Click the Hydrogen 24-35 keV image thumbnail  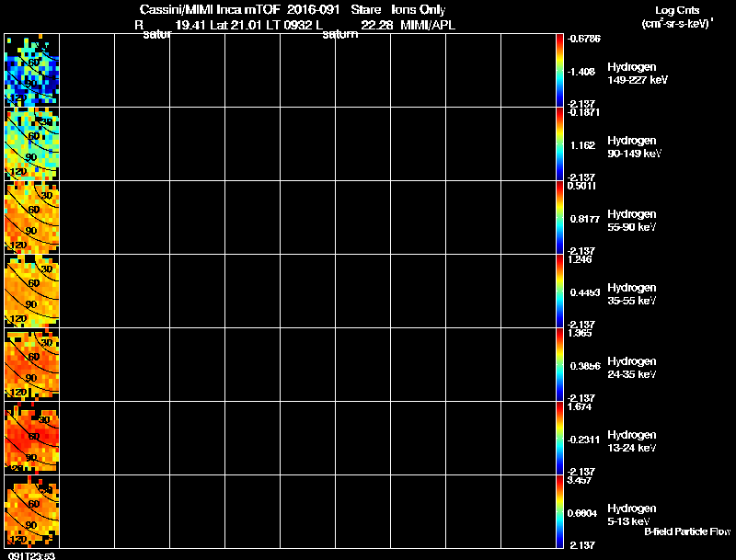(x=32, y=364)
